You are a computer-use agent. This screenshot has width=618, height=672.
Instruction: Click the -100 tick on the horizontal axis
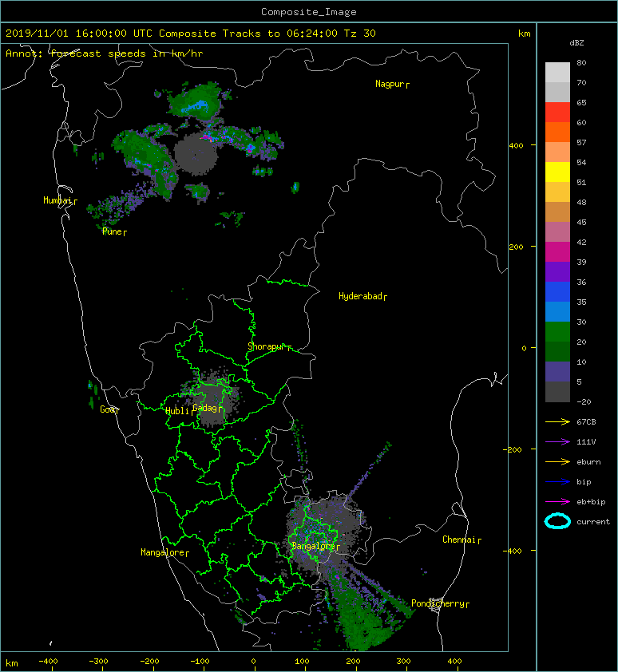pos(200,661)
